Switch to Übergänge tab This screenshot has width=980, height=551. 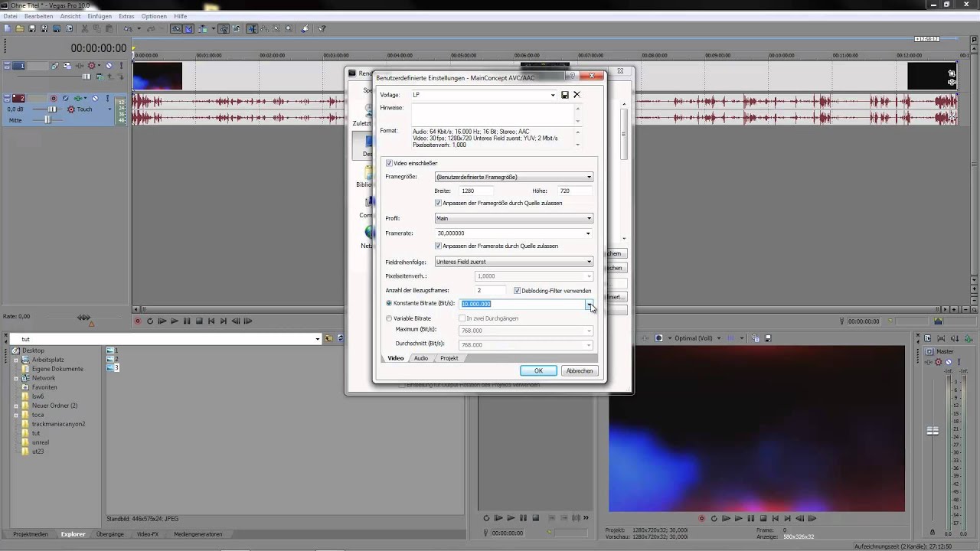coord(110,534)
